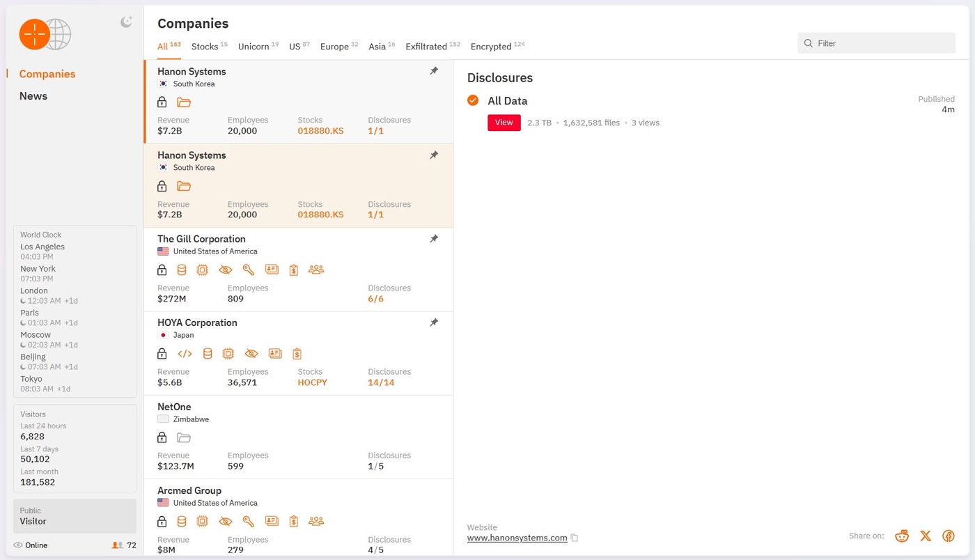Click the Filter search field

(876, 43)
